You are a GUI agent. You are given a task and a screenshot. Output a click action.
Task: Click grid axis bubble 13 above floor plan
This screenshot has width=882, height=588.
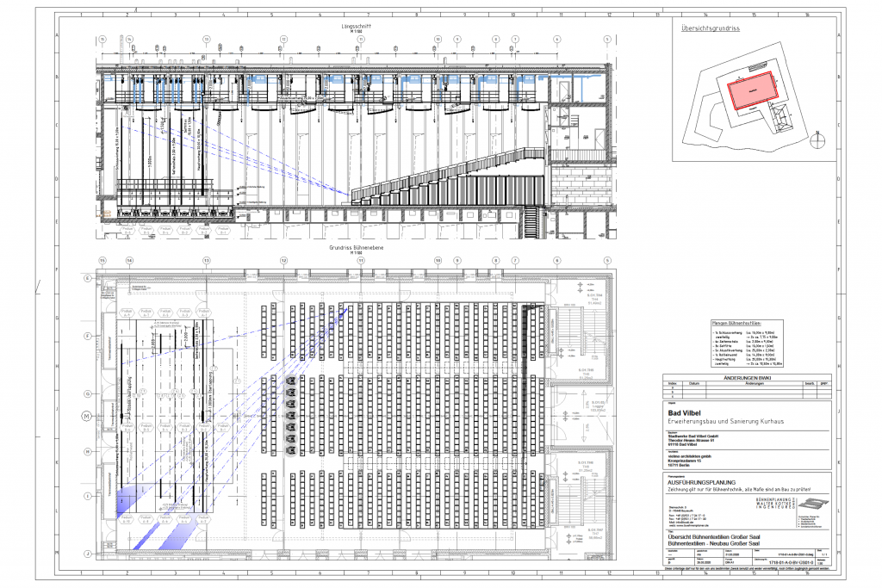click(207, 260)
